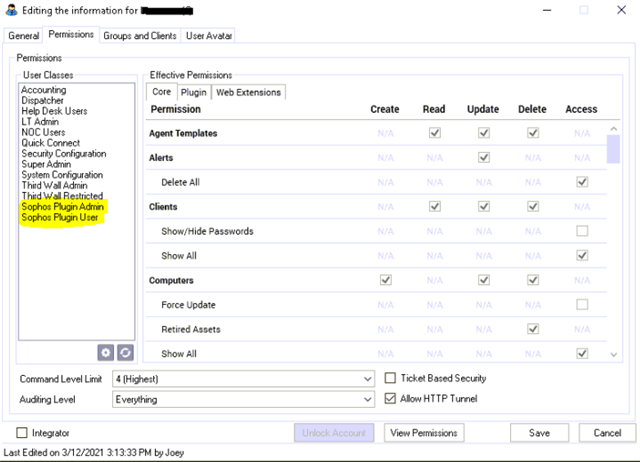Viewport: 640px width, 462px height.
Task: Click the user icon in title bar
Action: pos(12,10)
